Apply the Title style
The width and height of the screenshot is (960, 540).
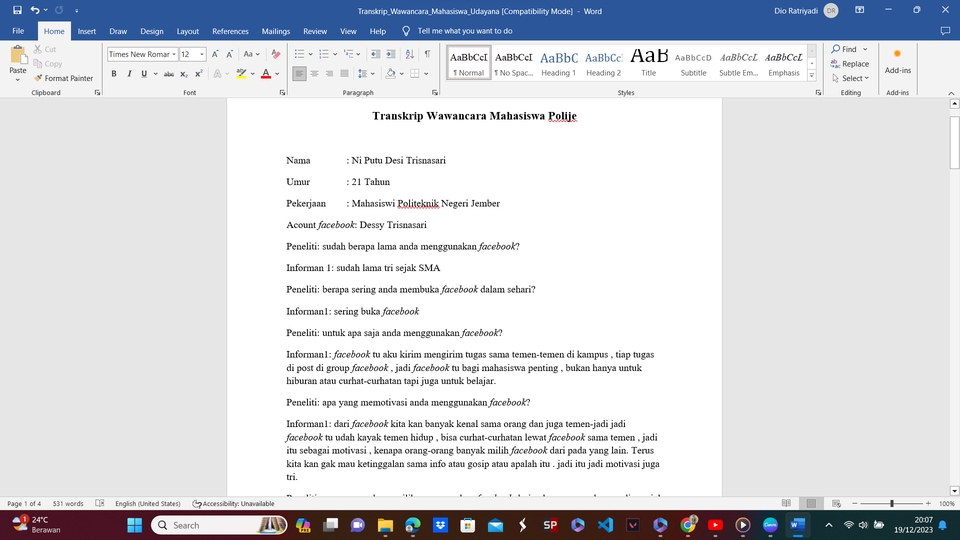648,62
